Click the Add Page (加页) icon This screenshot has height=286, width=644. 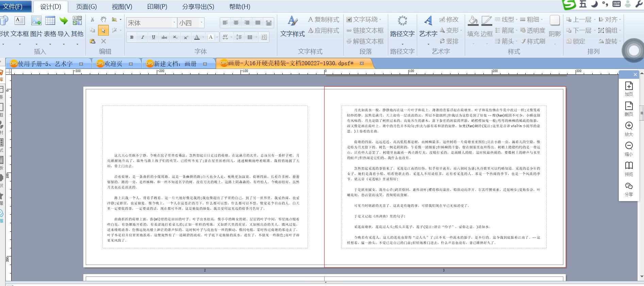(x=629, y=86)
